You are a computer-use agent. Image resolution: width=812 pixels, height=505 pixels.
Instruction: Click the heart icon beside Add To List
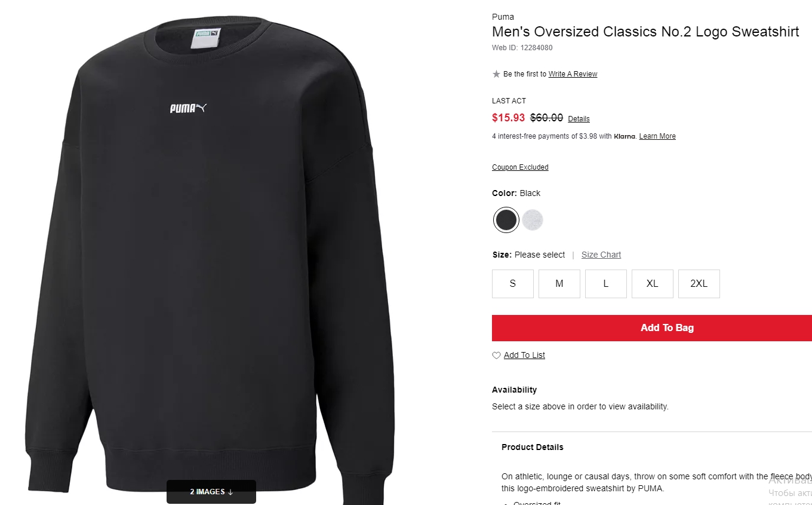(x=496, y=356)
